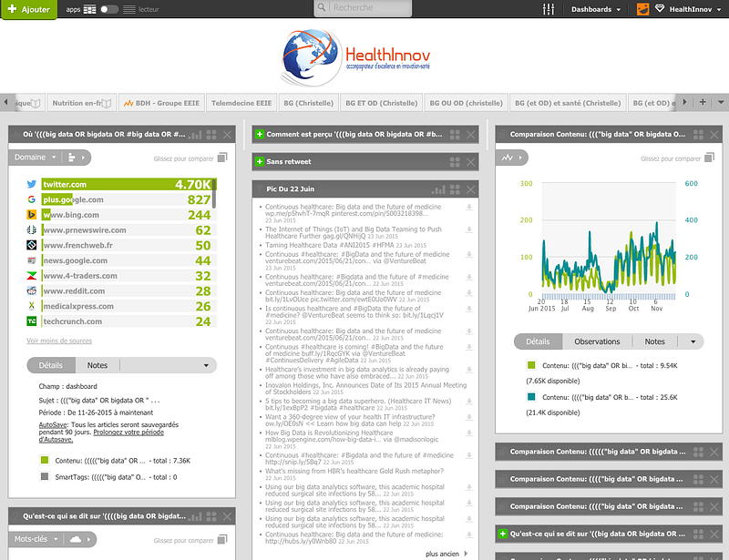Viewport: 729px width, 560px height.
Task: Open the Dashboards dropdown menu
Action: [596, 9]
